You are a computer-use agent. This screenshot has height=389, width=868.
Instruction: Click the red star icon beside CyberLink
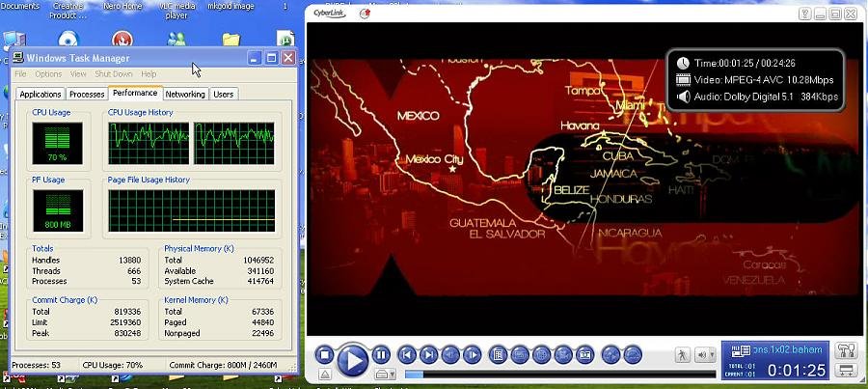pos(365,14)
